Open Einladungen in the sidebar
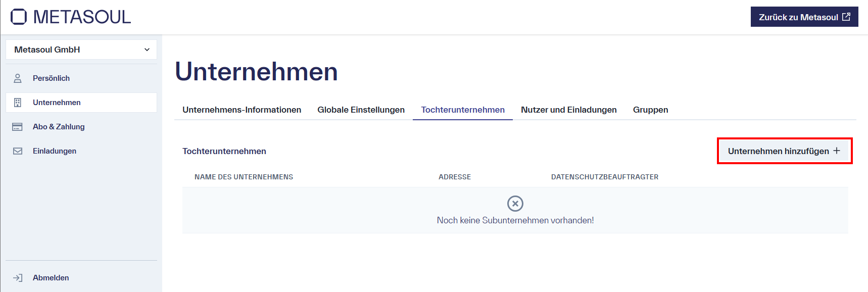The height and width of the screenshot is (292, 868). pos(81,151)
